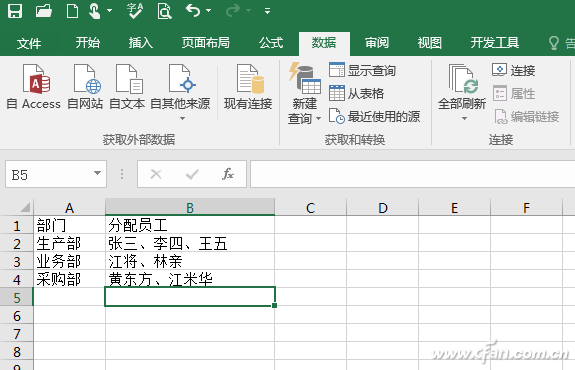Select column C header
Screen dimensions: 575x370
coord(310,208)
